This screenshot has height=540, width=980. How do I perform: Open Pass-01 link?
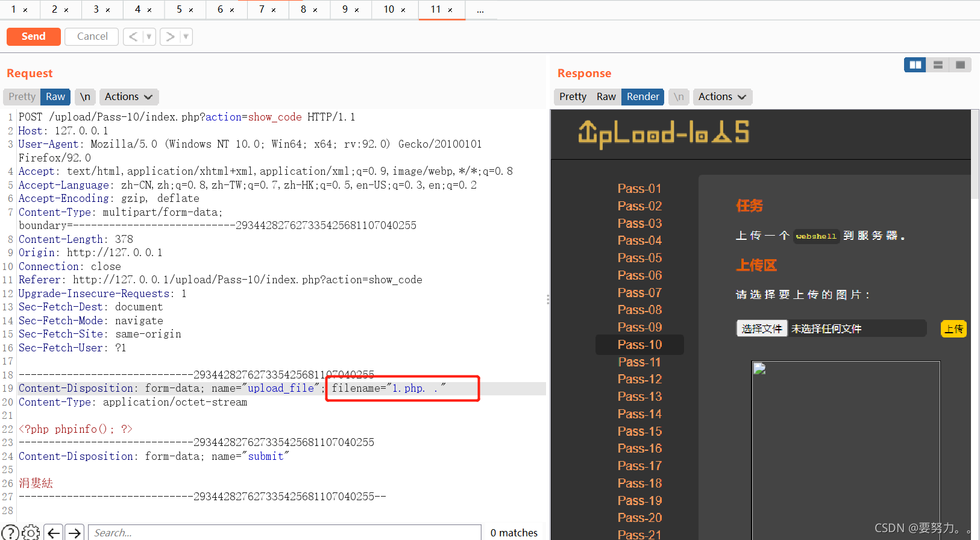tap(639, 189)
